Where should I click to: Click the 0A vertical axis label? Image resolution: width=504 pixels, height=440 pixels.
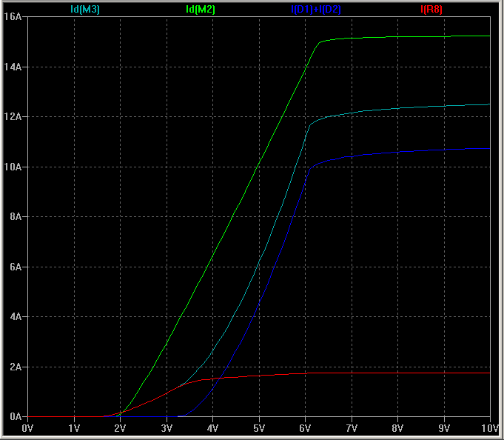[16, 416]
